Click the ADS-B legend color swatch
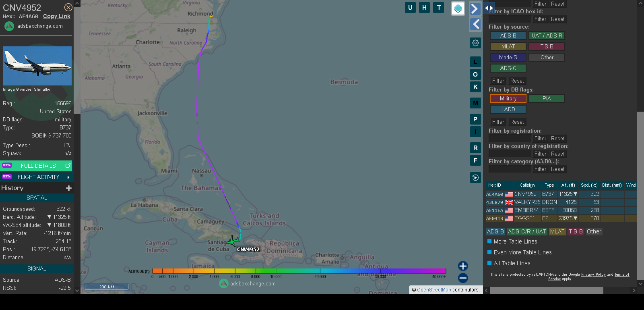The width and height of the screenshot is (644, 310). [495, 231]
